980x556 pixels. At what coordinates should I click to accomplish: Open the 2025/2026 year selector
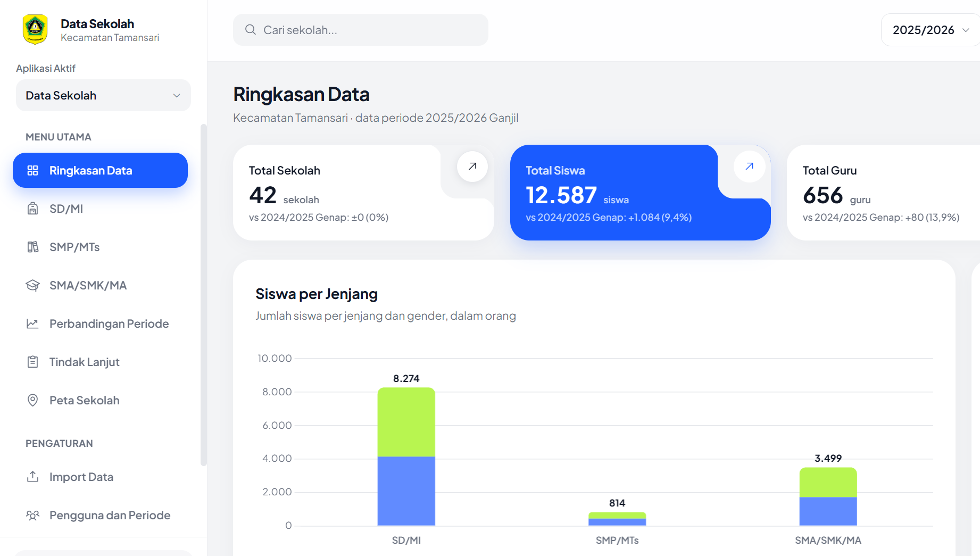[x=930, y=30]
